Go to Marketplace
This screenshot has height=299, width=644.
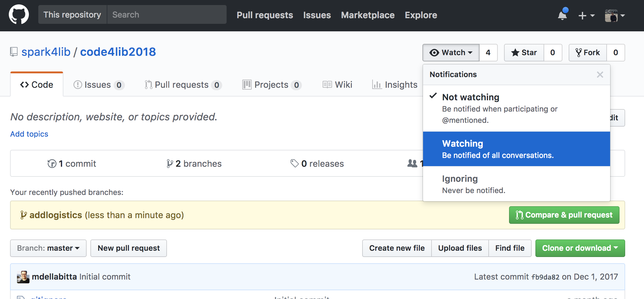coord(368,15)
